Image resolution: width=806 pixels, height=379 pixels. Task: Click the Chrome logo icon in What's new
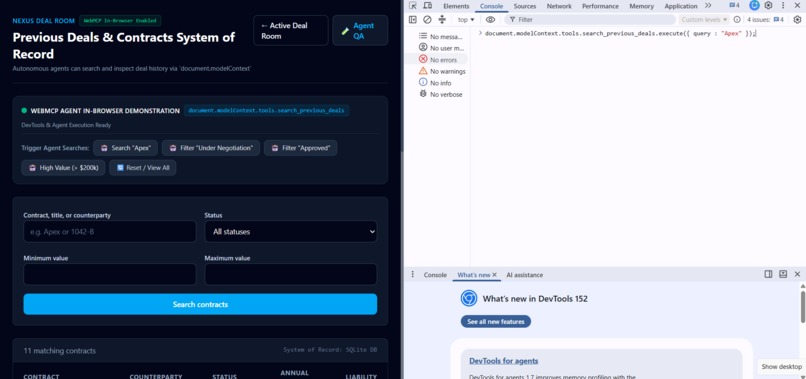coord(469,299)
